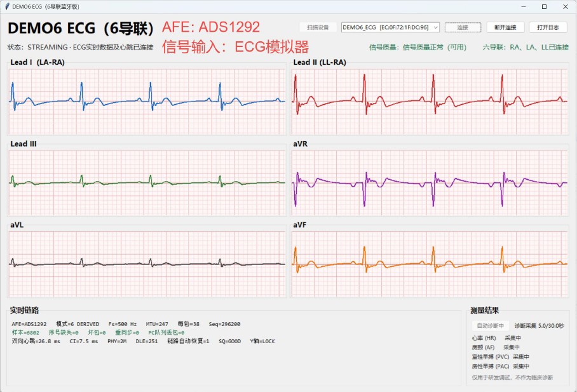Open the log with 打开日志 button
The image size is (577, 392).
pyautogui.click(x=548, y=27)
